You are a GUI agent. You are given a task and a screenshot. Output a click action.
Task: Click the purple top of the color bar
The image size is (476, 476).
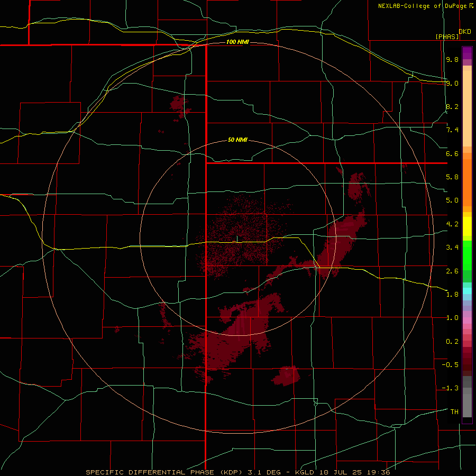467,53
